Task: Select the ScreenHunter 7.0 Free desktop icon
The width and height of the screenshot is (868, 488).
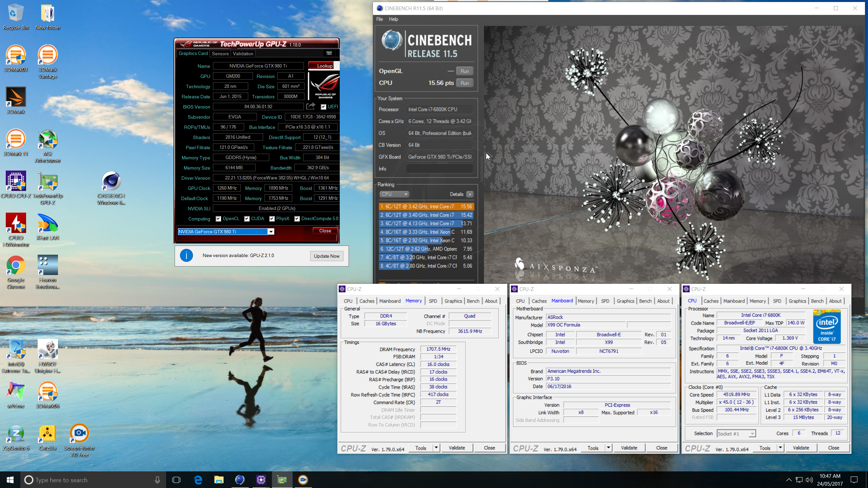Action: [79, 440]
